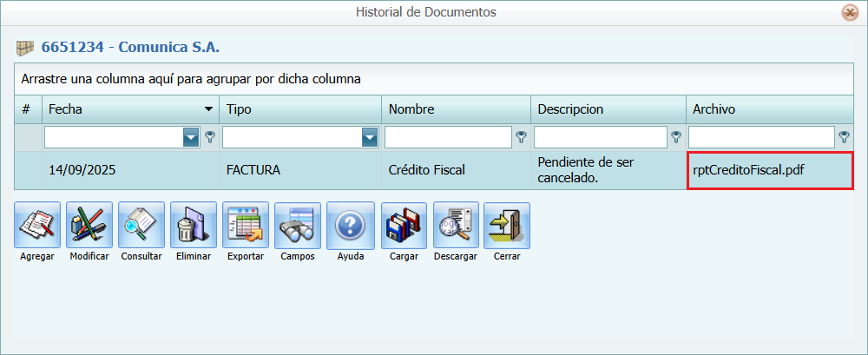The width and height of the screenshot is (868, 355).
Task: Click the Nombre filter funnel icon
Action: click(x=521, y=137)
